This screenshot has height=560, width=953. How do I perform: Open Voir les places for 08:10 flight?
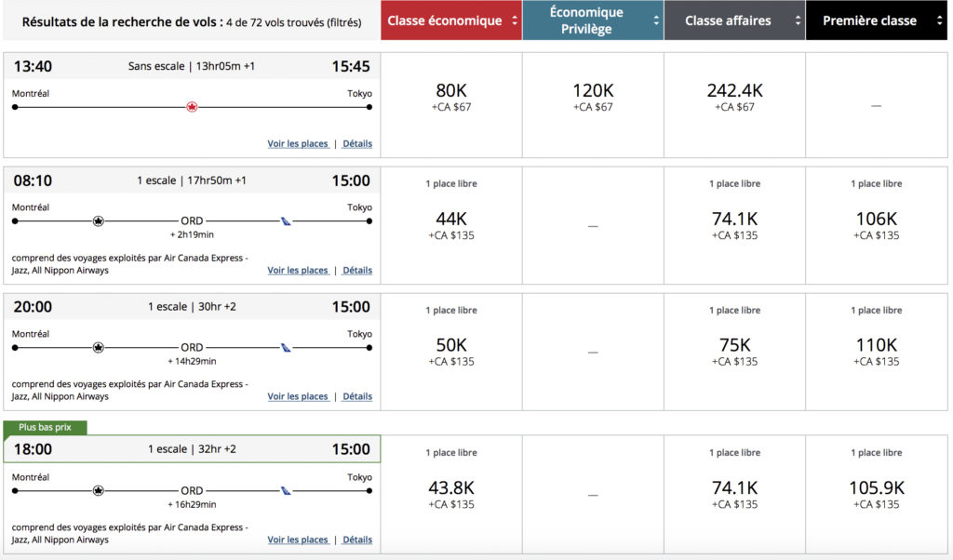point(298,271)
